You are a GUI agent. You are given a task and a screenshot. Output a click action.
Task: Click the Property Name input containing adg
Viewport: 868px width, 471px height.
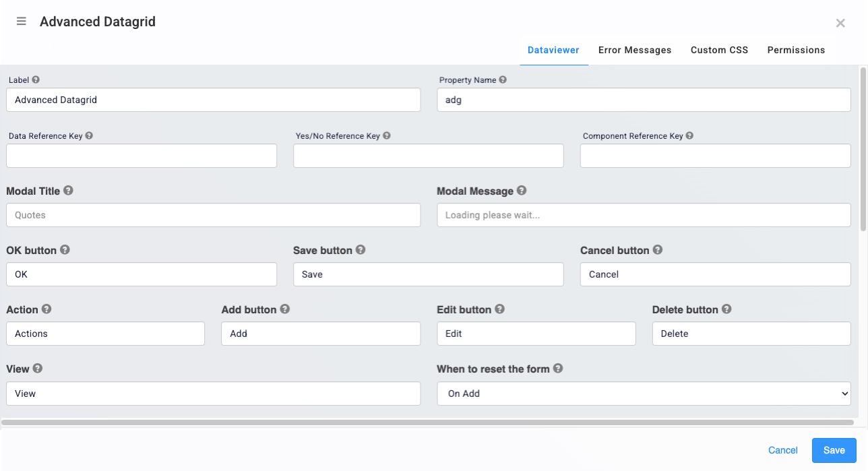(x=644, y=100)
